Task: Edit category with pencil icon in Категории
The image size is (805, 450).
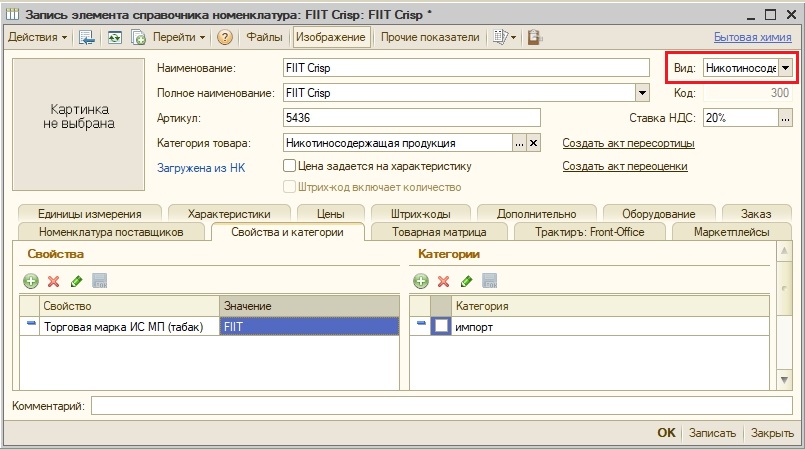Action: point(467,281)
